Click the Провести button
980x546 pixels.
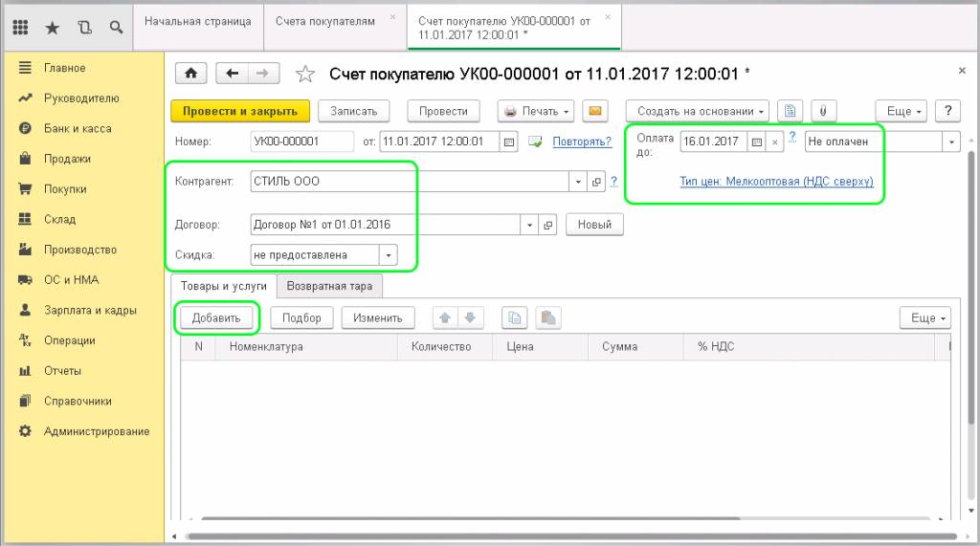[x=443, y=111]
